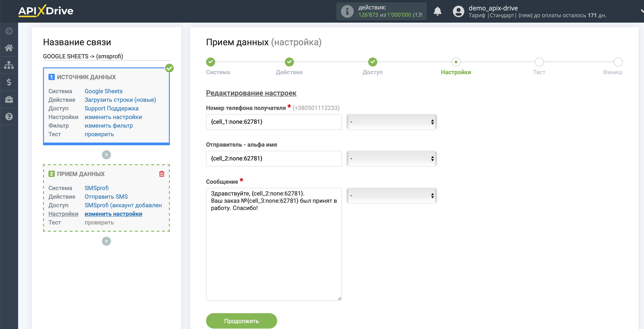Click the green checkmark on data source block
Screen dimensions: 644x329
tap(169, 68)
